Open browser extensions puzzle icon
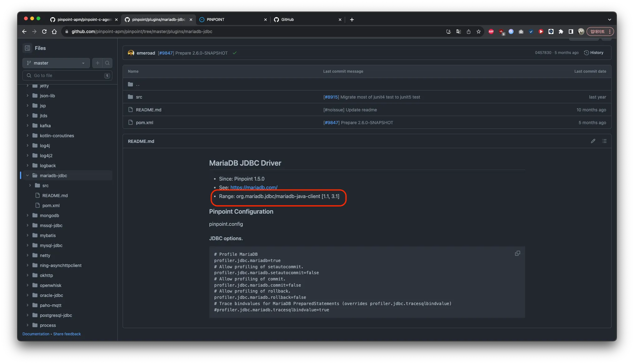Screen dimensions: 634x364 coord(561,32)
